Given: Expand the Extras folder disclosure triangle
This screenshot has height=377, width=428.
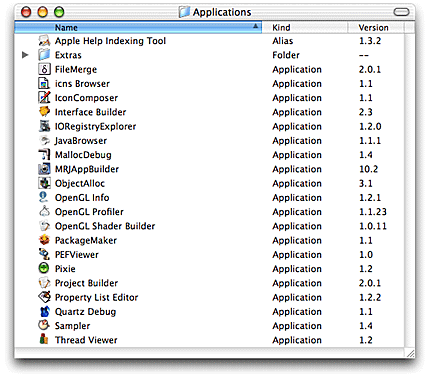Looking at the screenshot, I should click(25, 55).
